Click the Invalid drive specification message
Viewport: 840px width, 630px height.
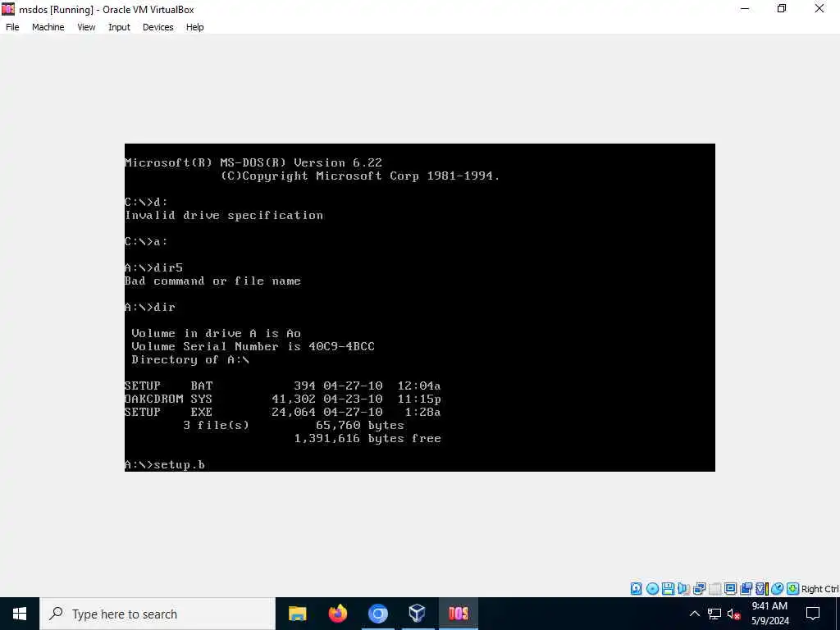point(224,216)
